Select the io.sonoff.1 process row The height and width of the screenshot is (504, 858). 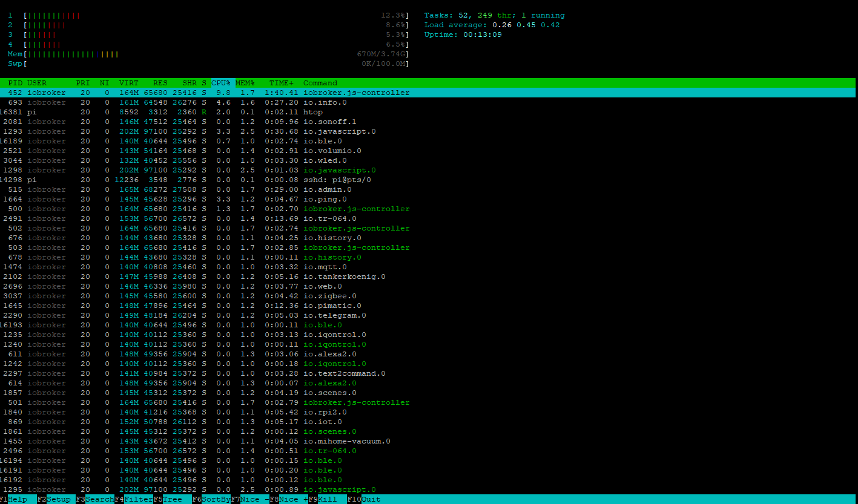[427, 122]
